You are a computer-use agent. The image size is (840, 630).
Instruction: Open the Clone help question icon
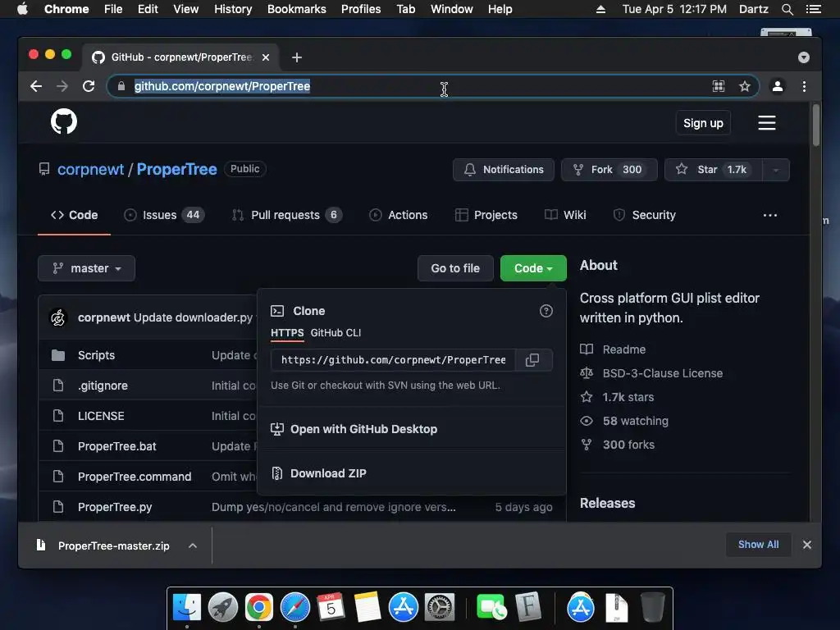[x=546, y=311]
